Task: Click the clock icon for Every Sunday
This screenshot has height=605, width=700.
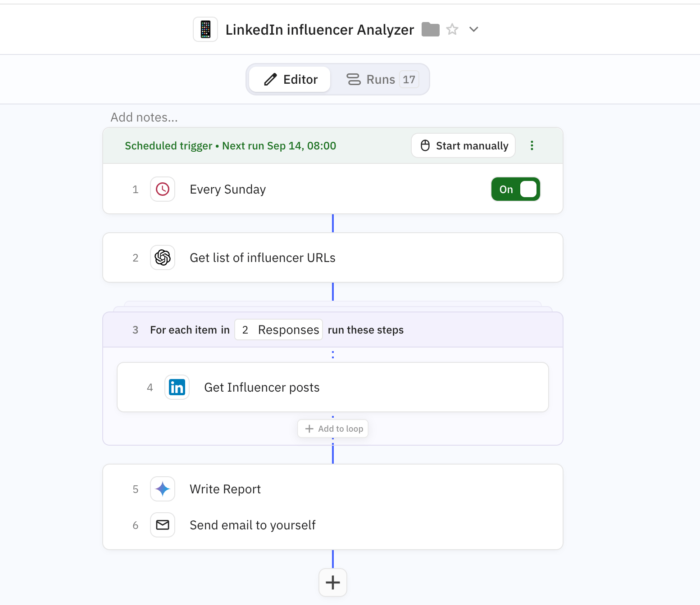Action: (163, 189)
